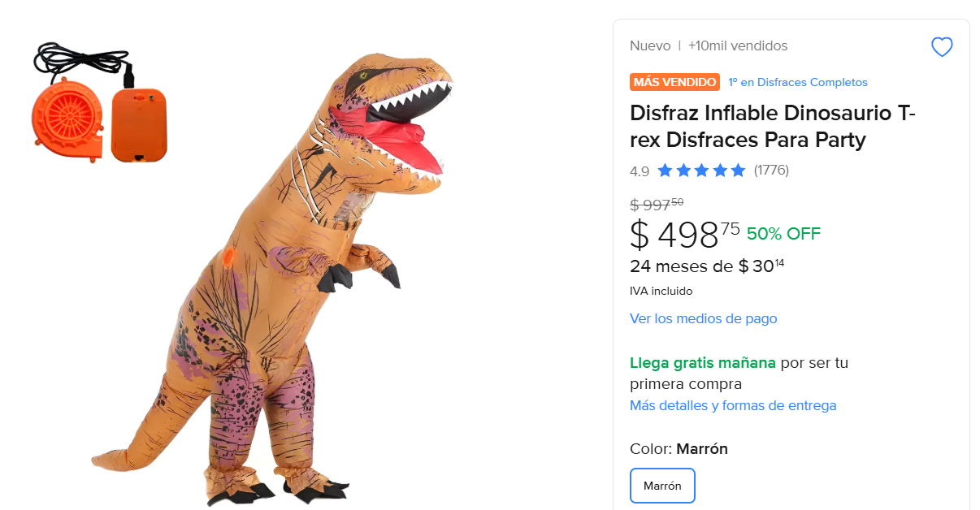Click the 50% OFF discount label

click(783, 233)
